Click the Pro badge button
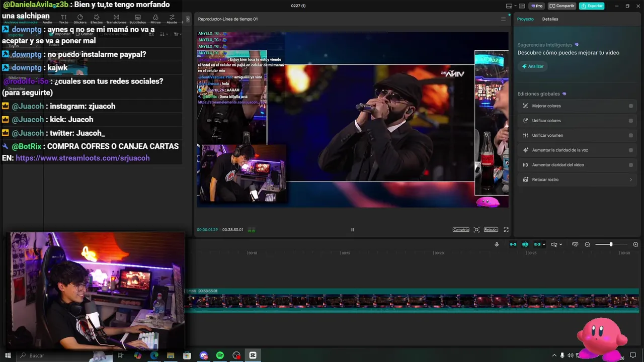Image resolution: width=644 pixels, height=362 pixels. click(x=537, y=6)
